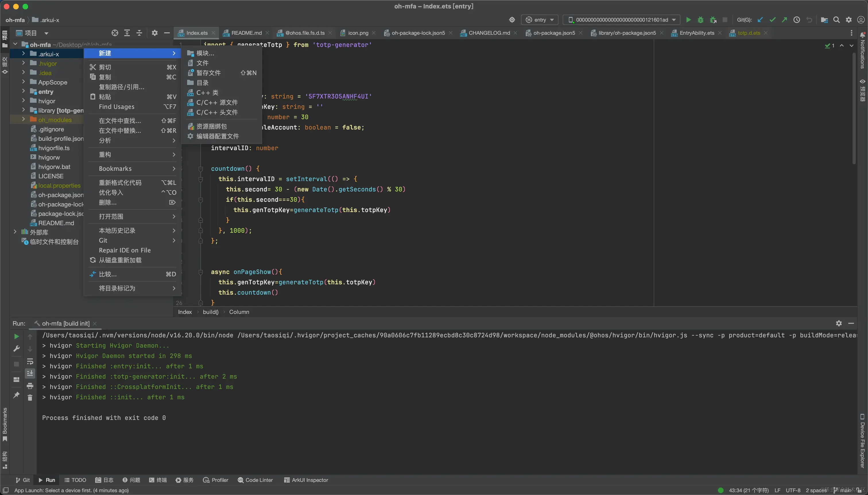Hide the project panel with minus icon
The image size is (868, 495).
[167, 33]
